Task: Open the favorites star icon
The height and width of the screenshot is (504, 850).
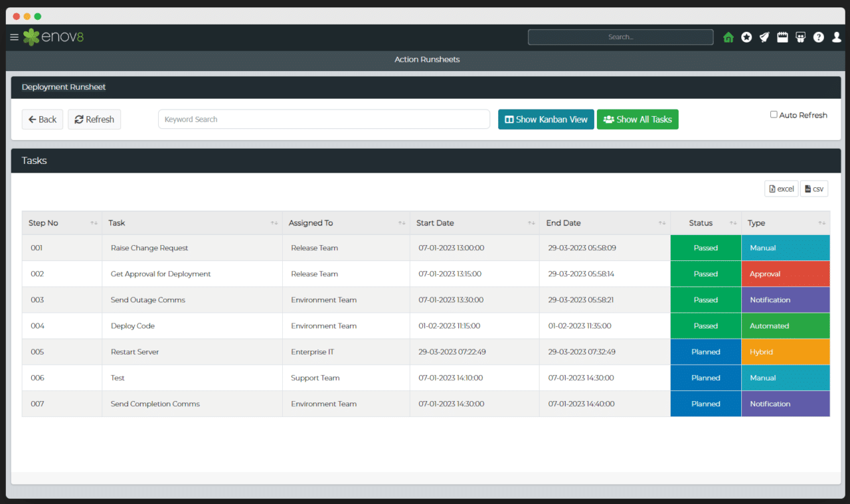Action: [x=746, y=37]
